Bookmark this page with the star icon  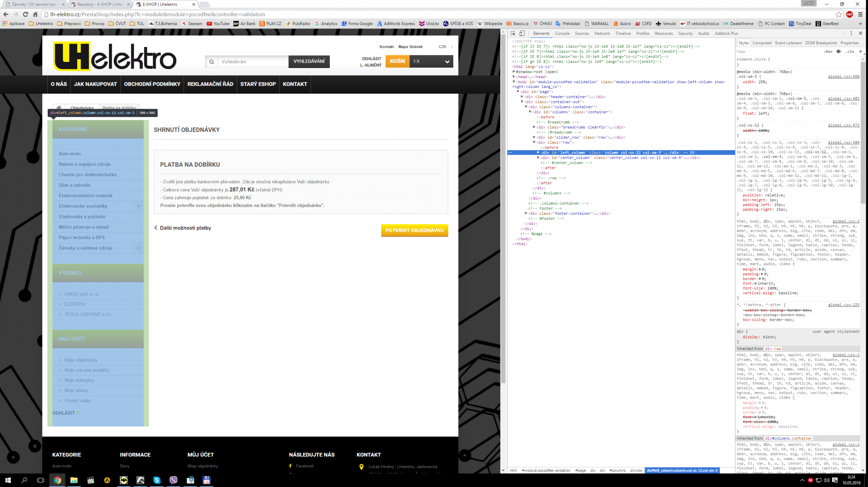click(839, 14)
